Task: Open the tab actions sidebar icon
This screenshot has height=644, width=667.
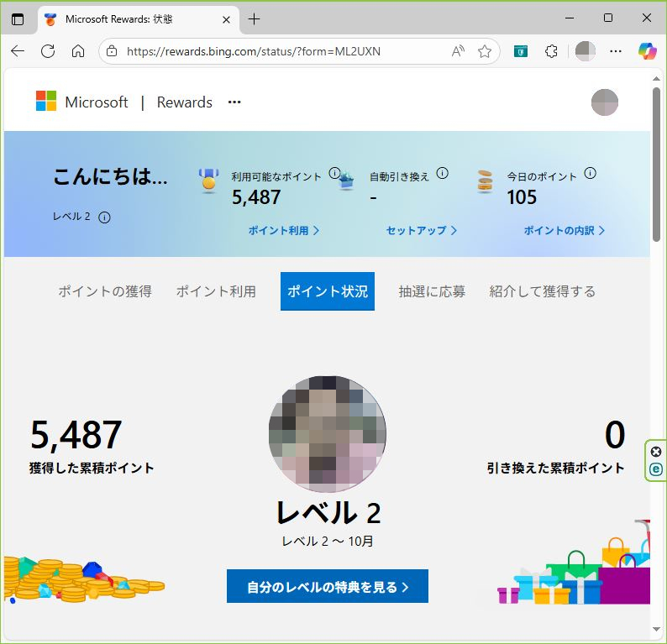Action: 18,19
